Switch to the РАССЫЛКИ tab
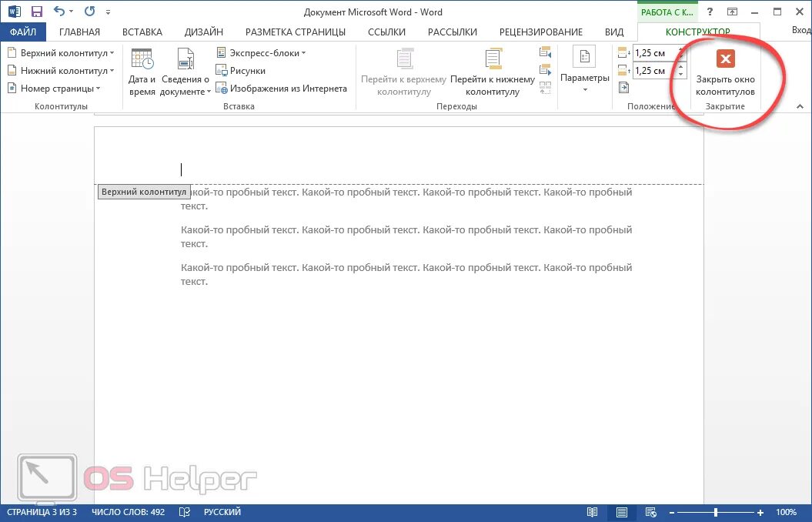Viewport: 812px width, 522px height. [x=452, y=32]
